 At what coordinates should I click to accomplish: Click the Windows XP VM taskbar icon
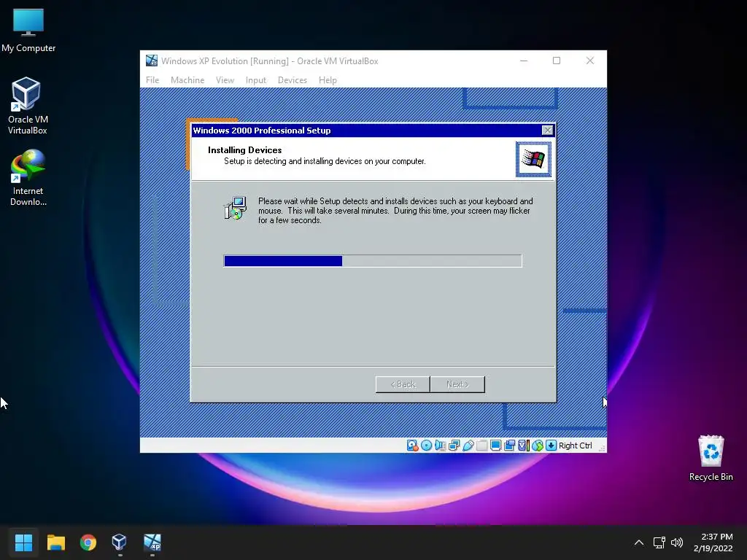click(152, 542)
